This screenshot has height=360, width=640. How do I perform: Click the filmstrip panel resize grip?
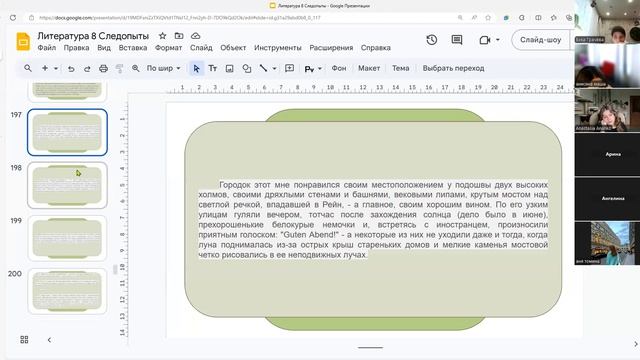pyautogui.click(x=116, y=269)
